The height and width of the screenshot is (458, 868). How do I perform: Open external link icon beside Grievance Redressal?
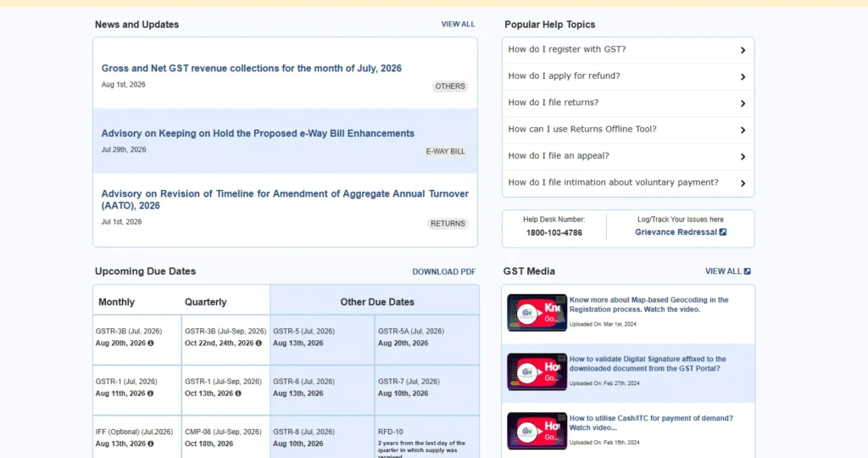tap(722, 232)
